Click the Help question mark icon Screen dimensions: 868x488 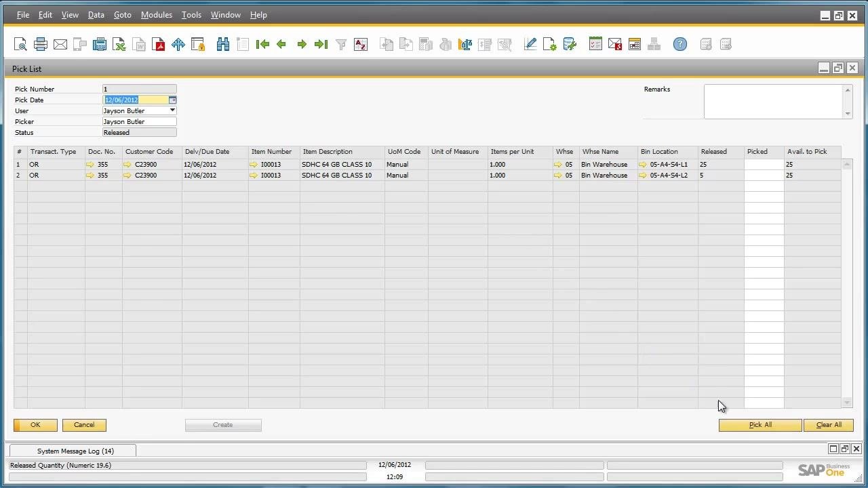coord(680,45)
